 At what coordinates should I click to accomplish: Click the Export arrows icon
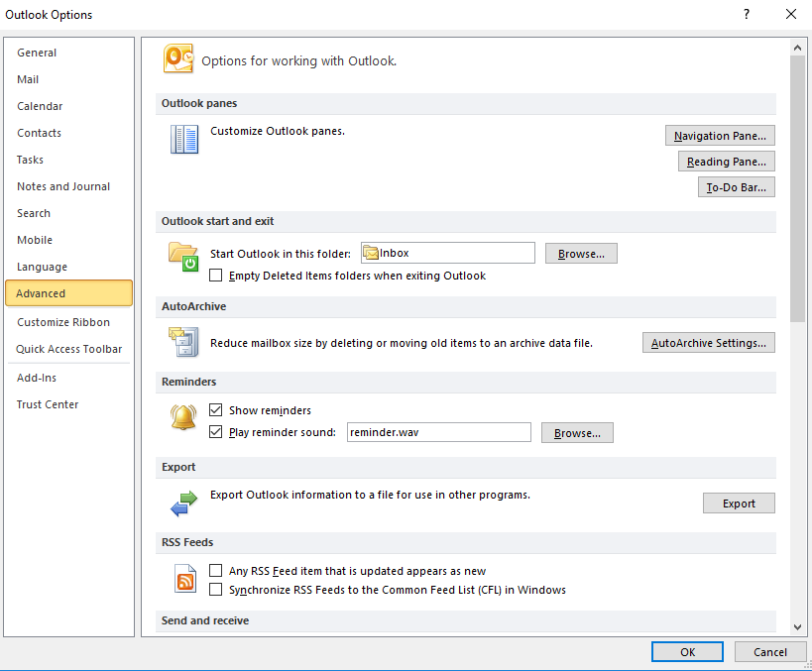click(184, 503)
